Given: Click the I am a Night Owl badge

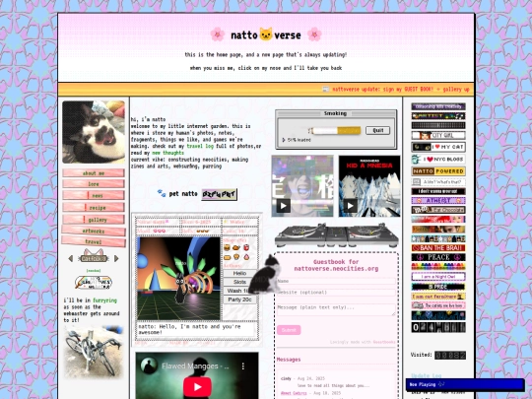Looking at the screenshot, I should 438,277.
